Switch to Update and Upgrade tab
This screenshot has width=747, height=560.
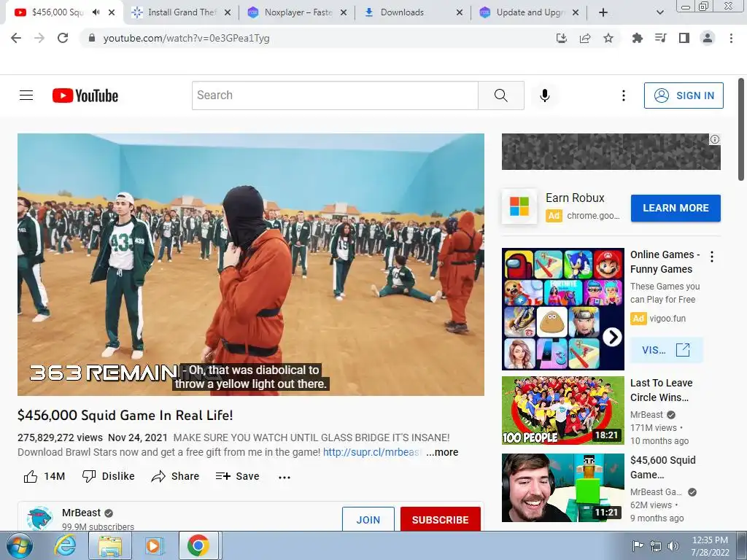pyautogui.click(x=530, y=12)
